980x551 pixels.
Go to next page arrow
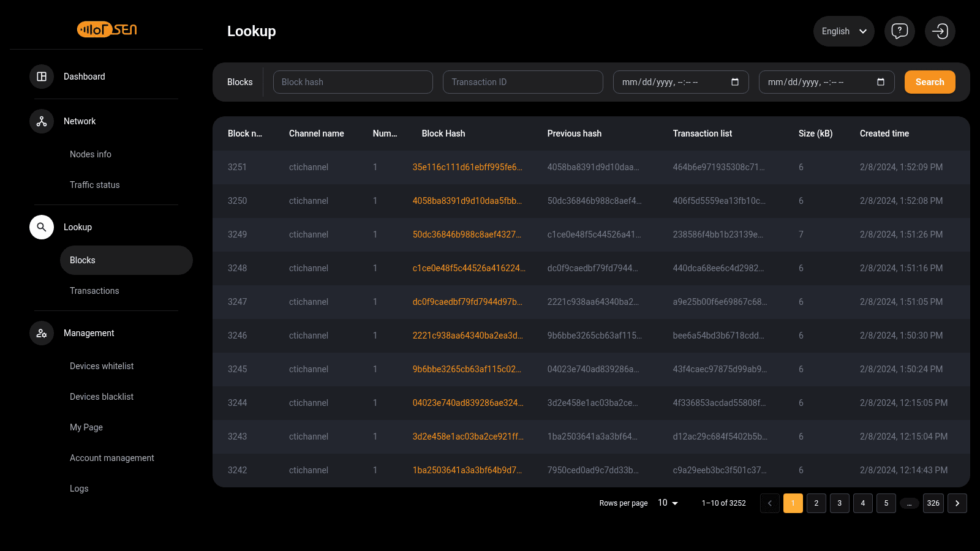point(957,503)
